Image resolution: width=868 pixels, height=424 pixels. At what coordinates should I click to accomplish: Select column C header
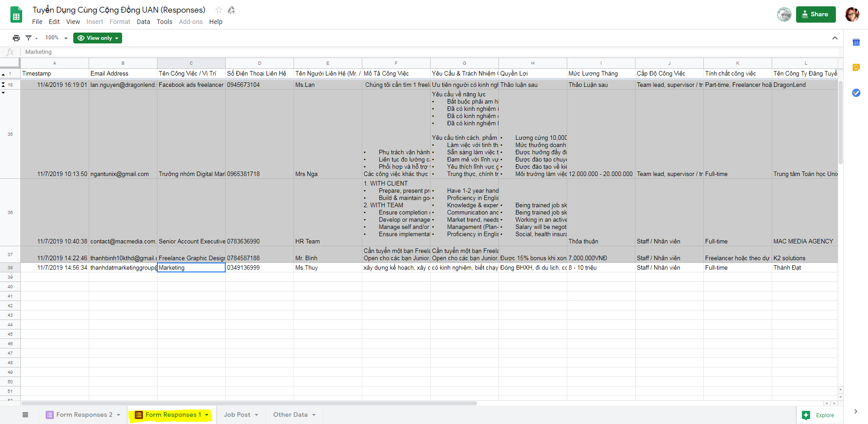[x=191, y=63]
